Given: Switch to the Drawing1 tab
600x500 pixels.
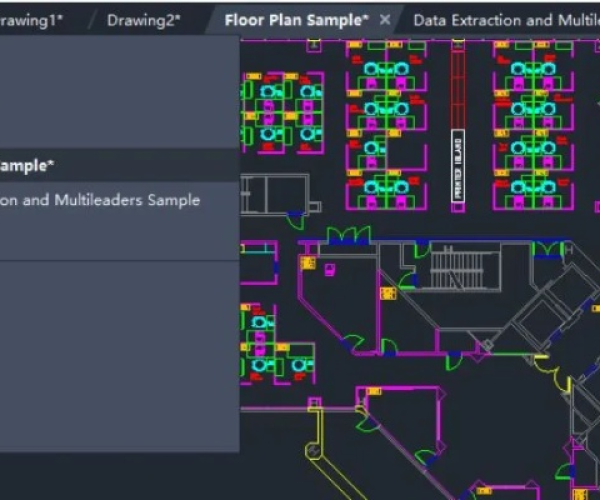Looking at the screenshot, I should point(31,20).
